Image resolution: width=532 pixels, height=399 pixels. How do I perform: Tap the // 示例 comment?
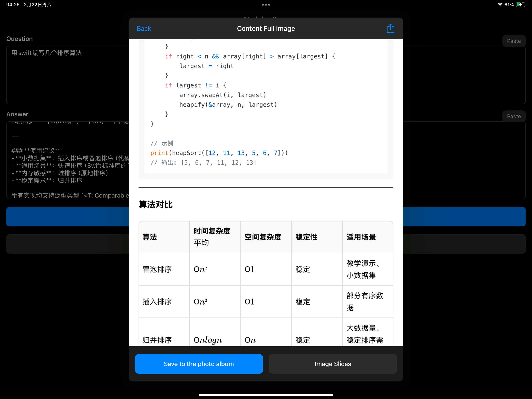click(x=162, y=143)
